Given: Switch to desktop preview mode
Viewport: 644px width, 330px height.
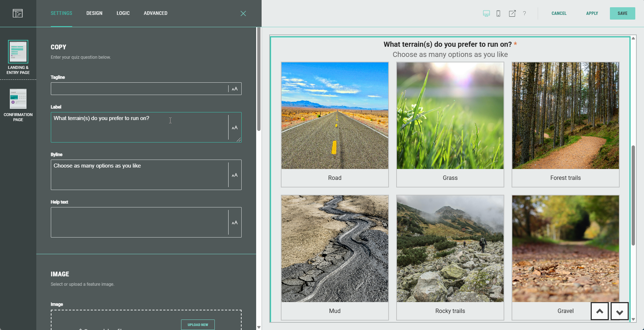Looking at the screenshot, I should tap(486, 13).
